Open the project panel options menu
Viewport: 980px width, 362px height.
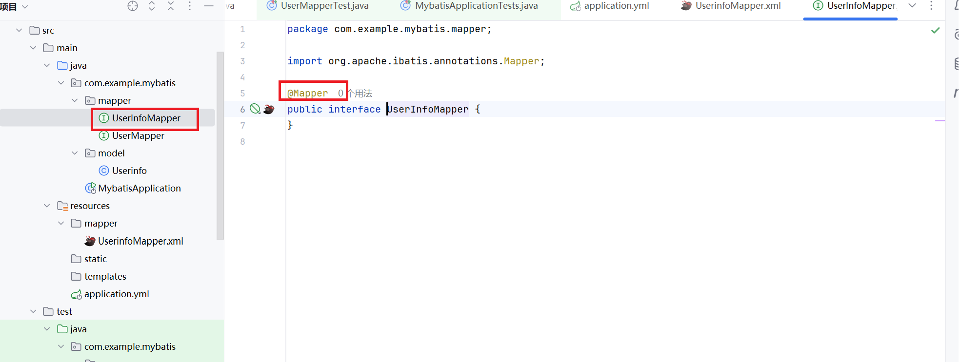(190, 6)
